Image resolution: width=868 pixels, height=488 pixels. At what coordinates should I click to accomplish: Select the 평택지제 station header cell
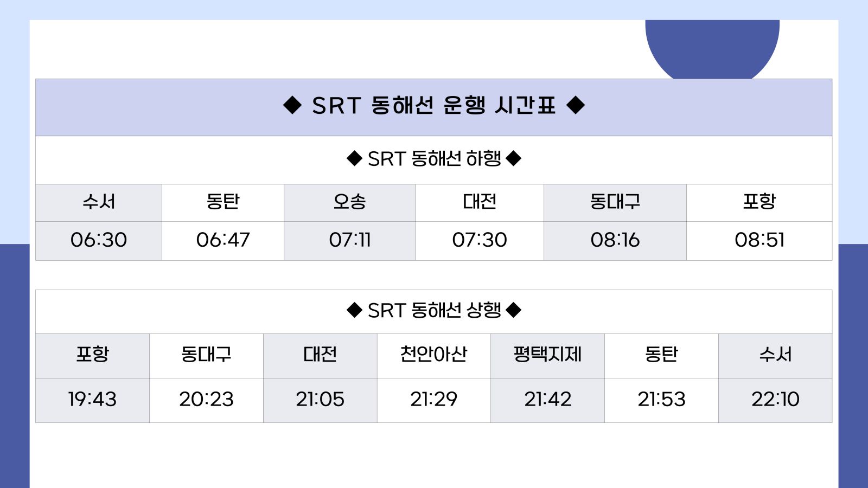[x=547, y=355]
